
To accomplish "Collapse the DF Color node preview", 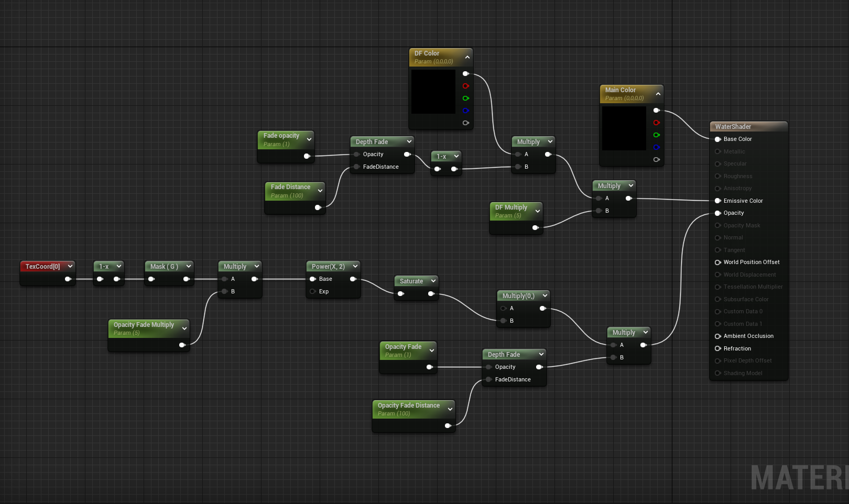I will 467,57.
